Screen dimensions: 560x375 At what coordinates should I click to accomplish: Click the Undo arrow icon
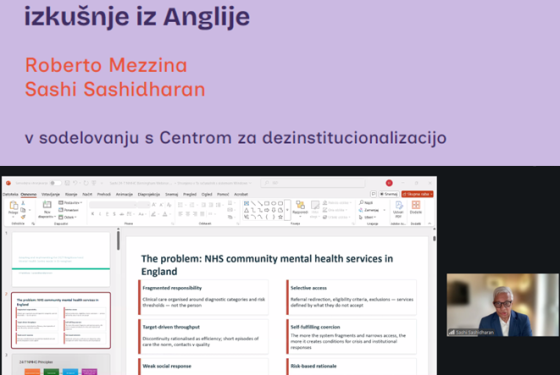pyautogui.click(x=75, y=183)
